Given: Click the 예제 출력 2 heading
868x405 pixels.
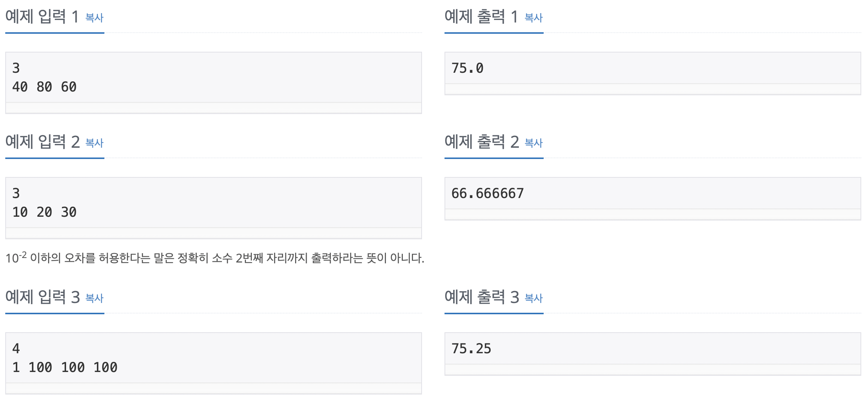Looking at the screenshot, I should click(x=482, y=142).
